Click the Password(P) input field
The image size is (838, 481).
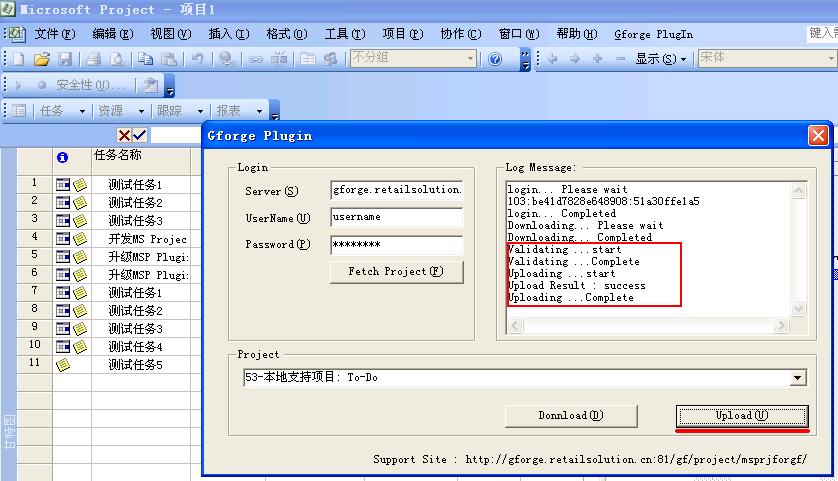click(x=397, y=245)
